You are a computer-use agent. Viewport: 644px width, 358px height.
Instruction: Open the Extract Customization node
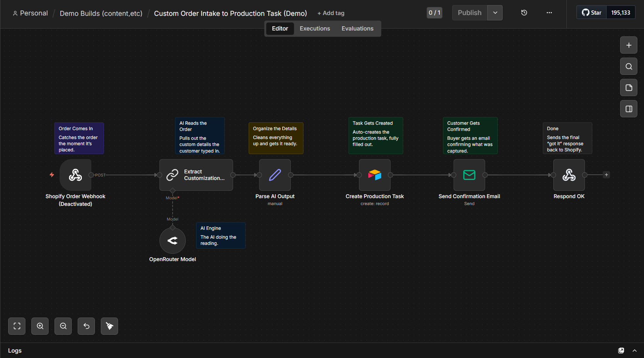coord(196,175)
